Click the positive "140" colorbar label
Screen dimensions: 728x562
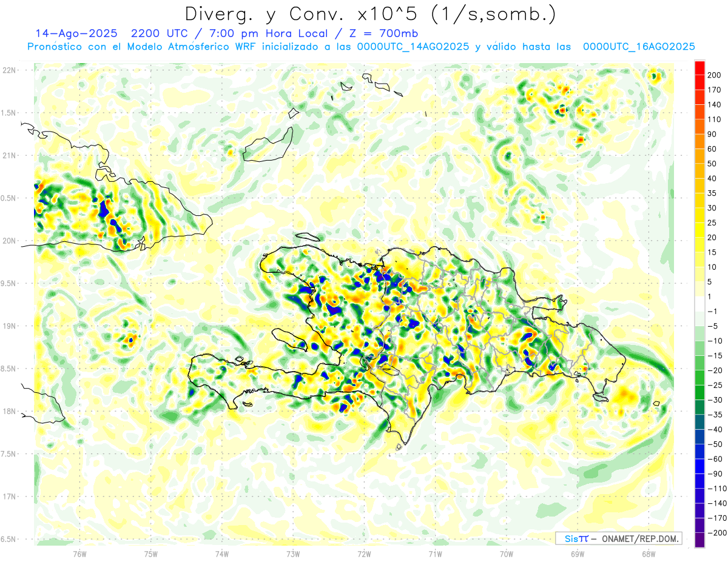point(715,105)
